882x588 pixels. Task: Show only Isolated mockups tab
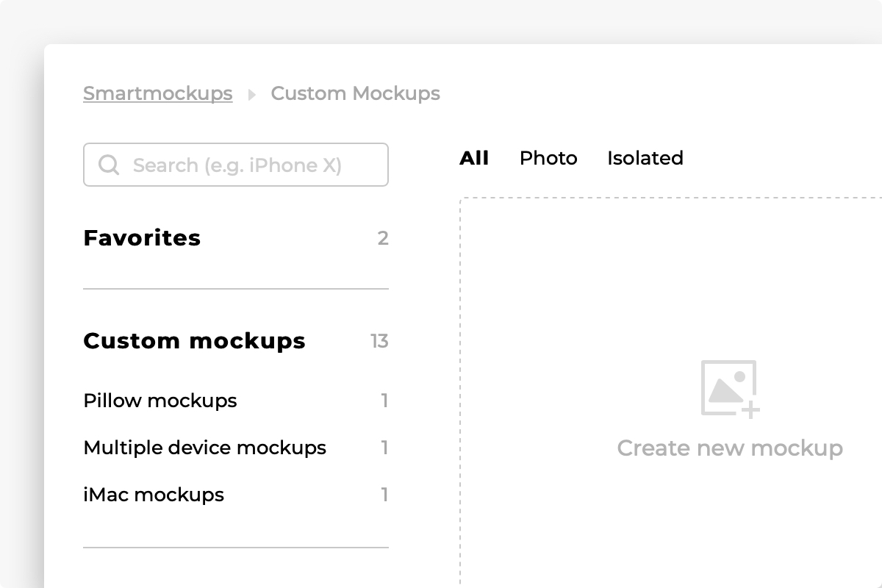[645, 158]
